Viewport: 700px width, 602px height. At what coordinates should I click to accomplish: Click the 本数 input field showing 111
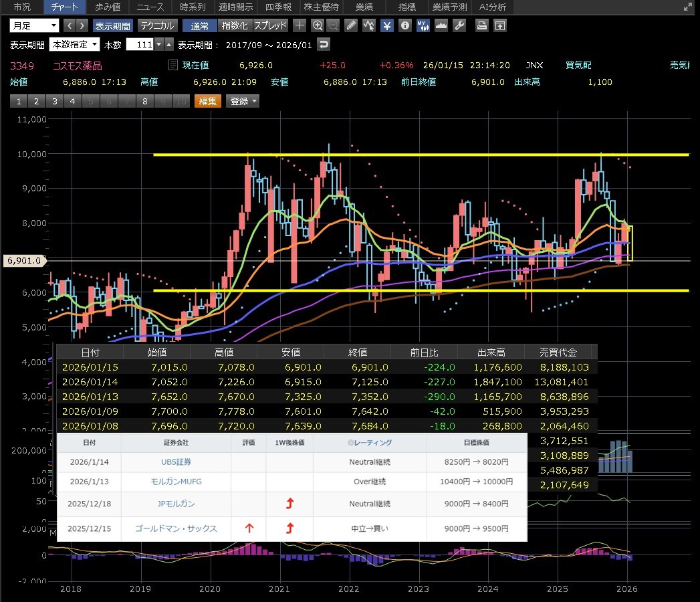pyautogui.click(x=140, y=44)
